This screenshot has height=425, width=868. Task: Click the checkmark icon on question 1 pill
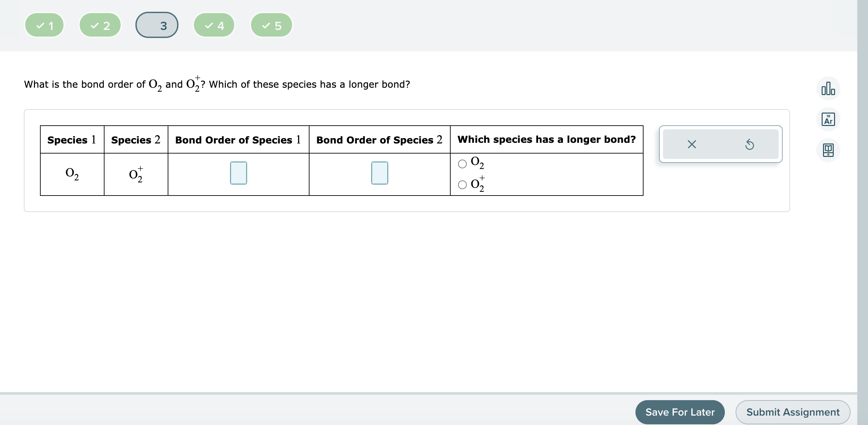(x=40, y=25)
